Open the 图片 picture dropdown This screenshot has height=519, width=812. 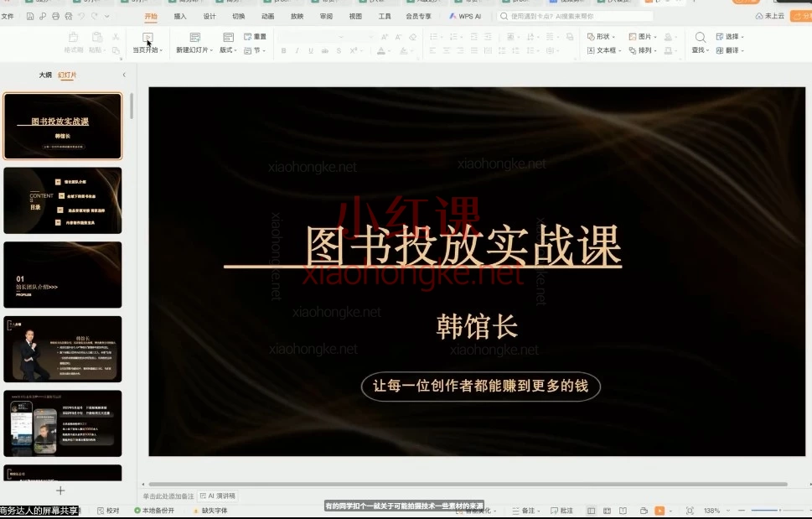(x=643, y=37)
